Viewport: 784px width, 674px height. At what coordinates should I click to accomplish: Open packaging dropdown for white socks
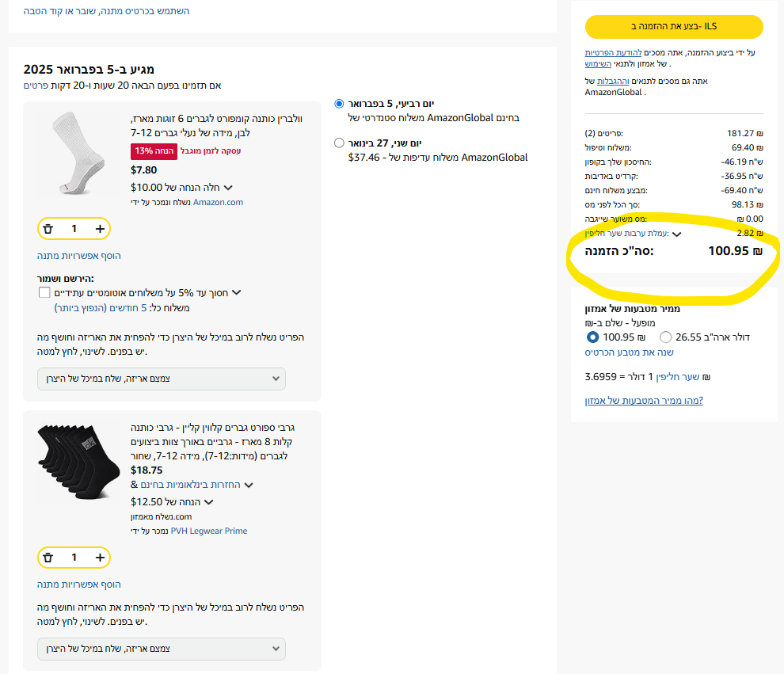pyautogui.click(x=161, y=379)
